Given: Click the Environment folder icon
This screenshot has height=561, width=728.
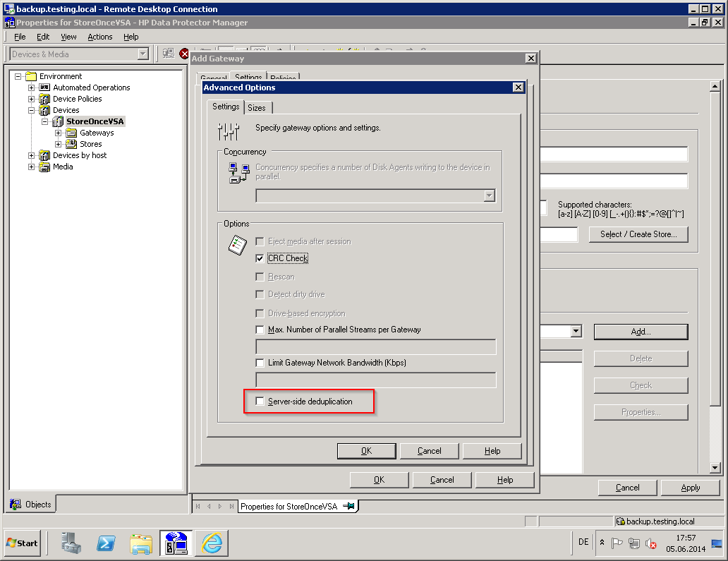Looking at the screenshot, I should point(31,76).
